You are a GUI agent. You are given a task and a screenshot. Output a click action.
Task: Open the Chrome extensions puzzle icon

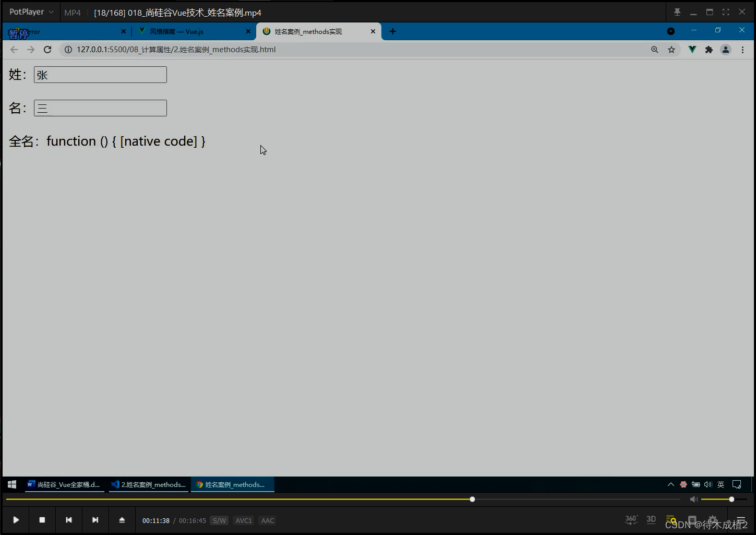709,50
